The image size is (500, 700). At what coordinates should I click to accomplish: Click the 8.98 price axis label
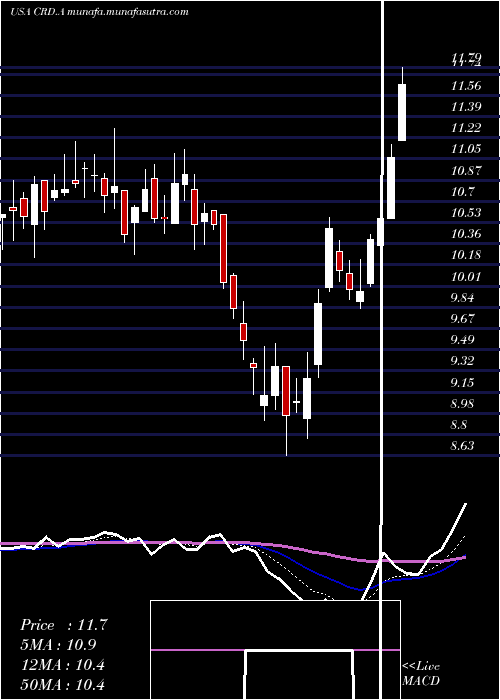point(463,404)
